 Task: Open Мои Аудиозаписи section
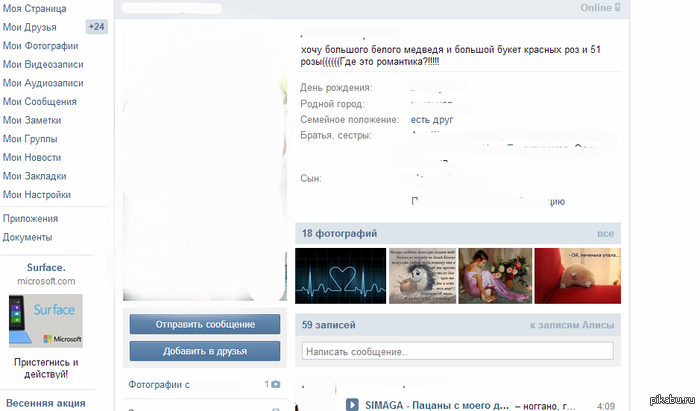(43, 83)
